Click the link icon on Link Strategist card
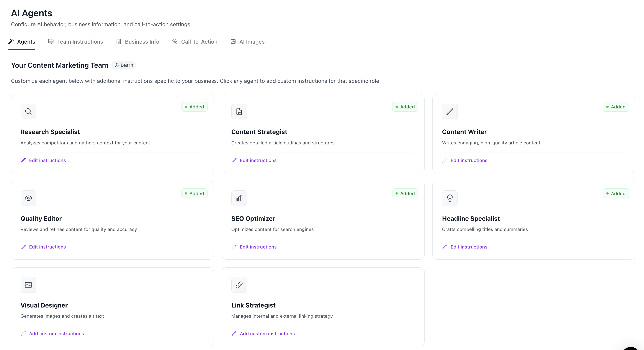Image resolution: width=644 pixels, height=350 pixels. click(x=239, y=285)
